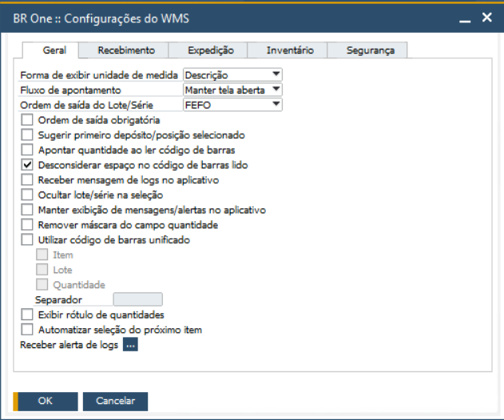This screenshot has height=420, width=504.
Task: Minimize the Configurações do WMS window
Action: [462, 17]
